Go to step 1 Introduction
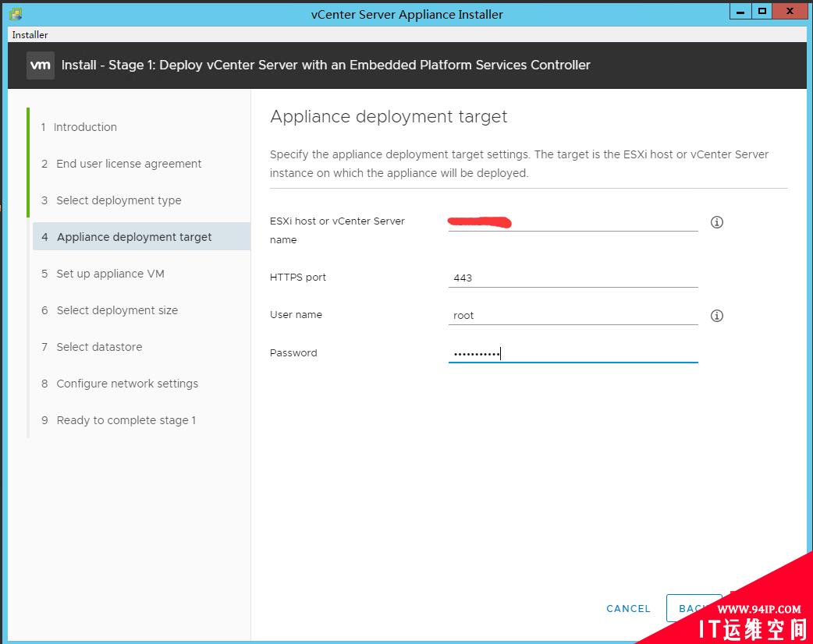The image size is (813, 644). coord(79,127)
